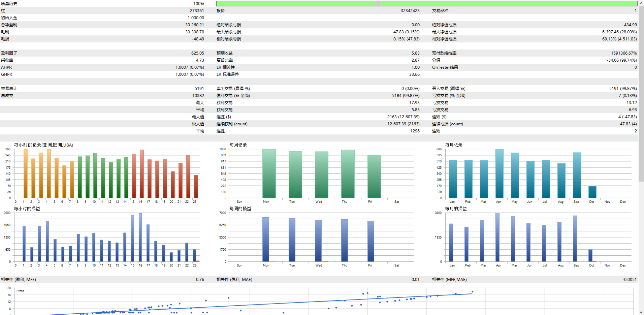Select the 总净盈利 value 30 260.21
644x315 pixels.
[x=194, y=25]
